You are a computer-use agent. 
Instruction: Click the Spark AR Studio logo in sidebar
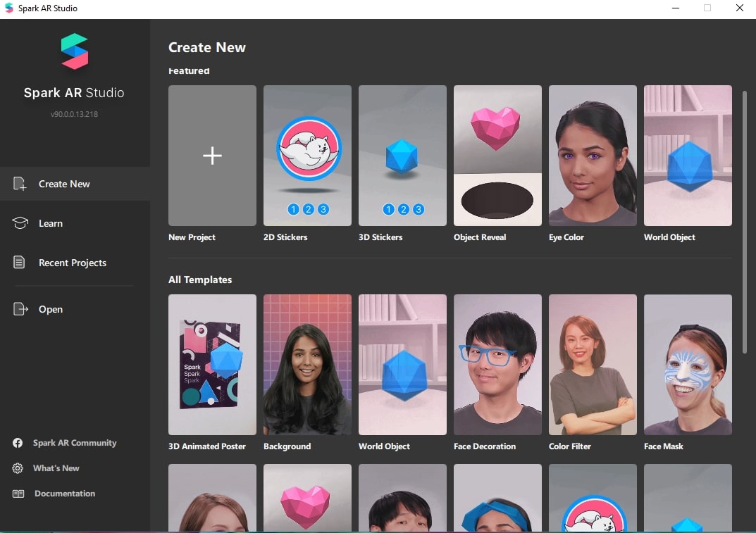[x=74, y=51]
